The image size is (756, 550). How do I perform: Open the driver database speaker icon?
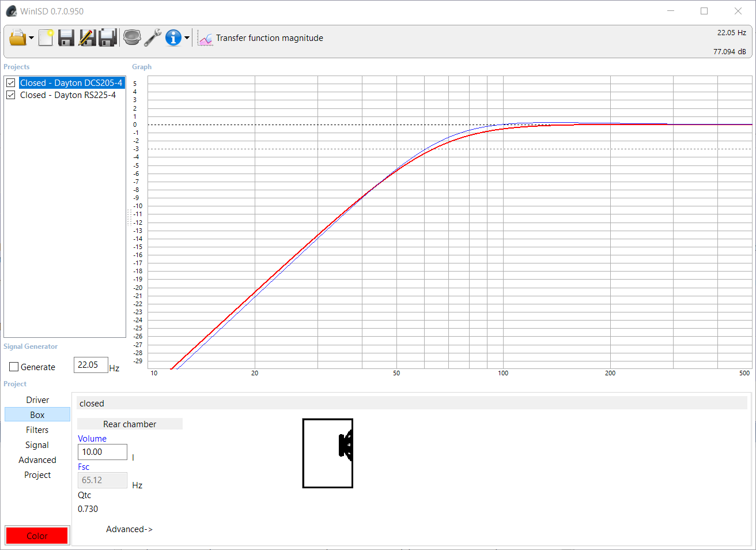[x=132, y=38]
